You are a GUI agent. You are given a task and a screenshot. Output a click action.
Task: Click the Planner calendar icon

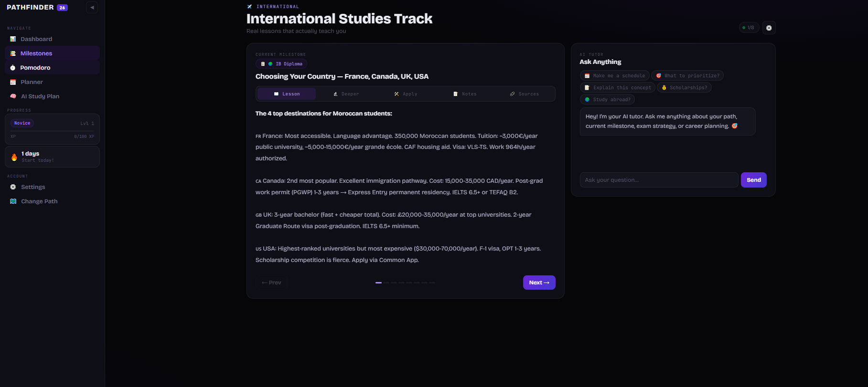(13, 82)
